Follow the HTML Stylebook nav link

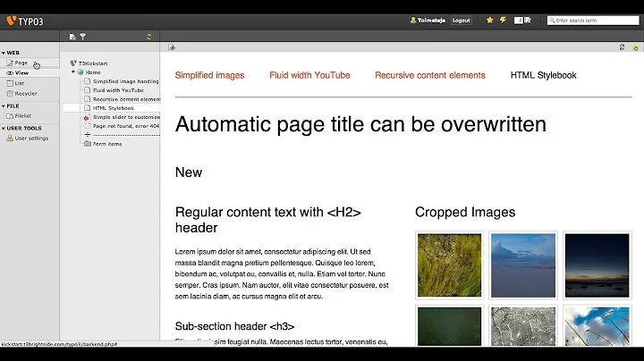(x=544, y=75)
